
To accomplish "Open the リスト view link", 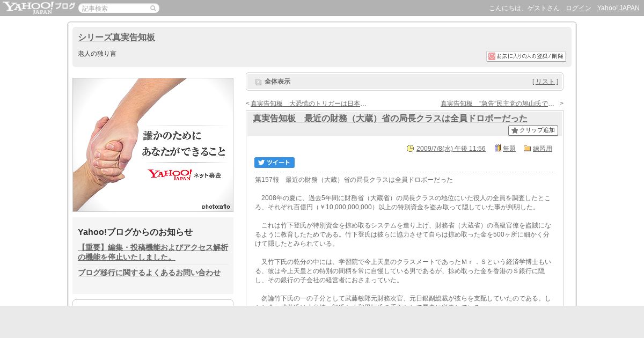I will click(x=545, y=82).
